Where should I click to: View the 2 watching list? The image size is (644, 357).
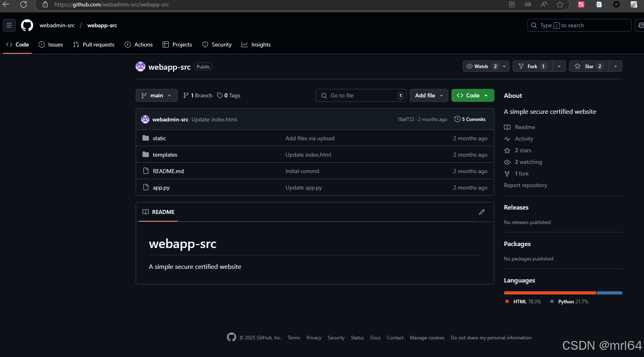(x=528, y=162)
